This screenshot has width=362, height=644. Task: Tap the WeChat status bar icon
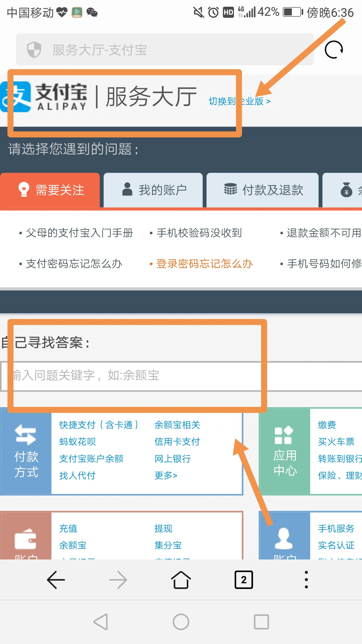92,12
